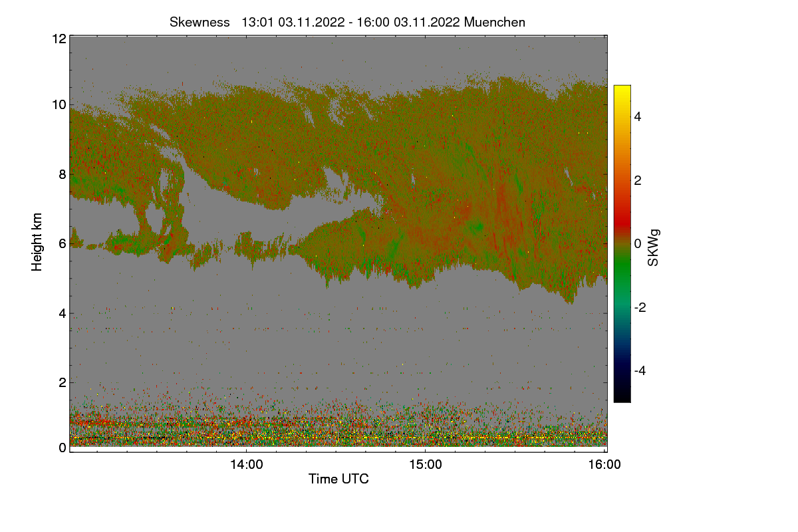Pick the black bottom of the colorbar

tap(622, 397)
